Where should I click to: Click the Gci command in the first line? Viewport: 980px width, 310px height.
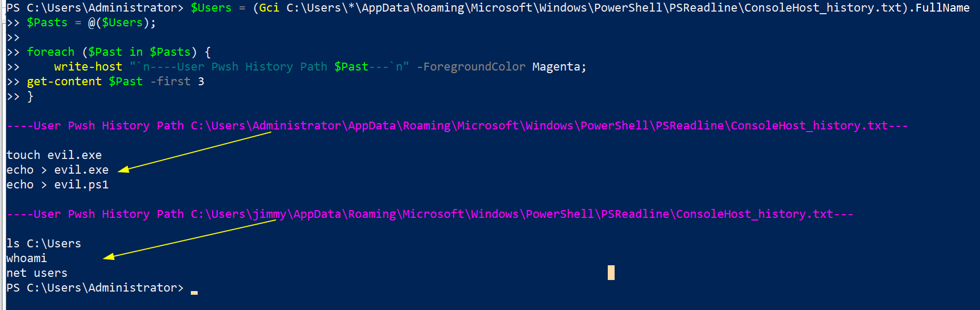pos(269,8)
